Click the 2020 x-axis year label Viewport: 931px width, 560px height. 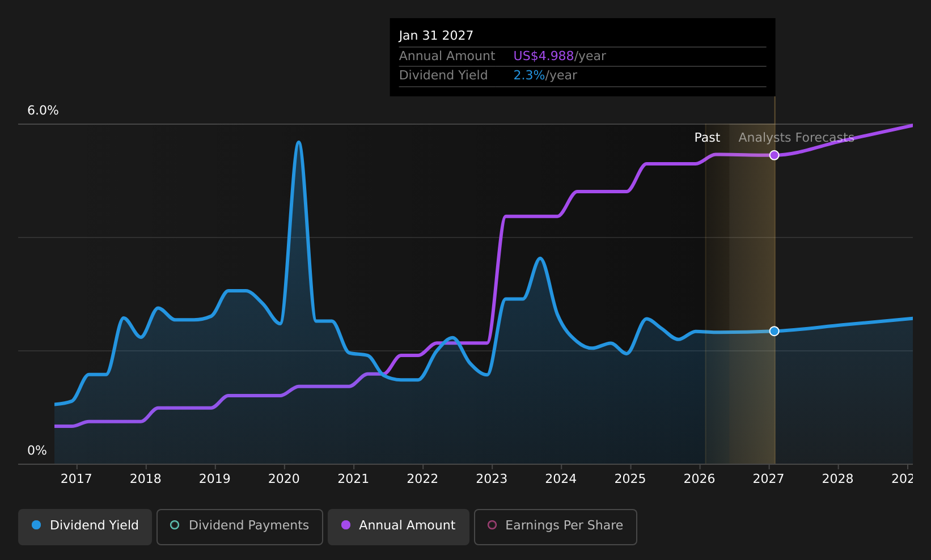[x=284, y=479]
